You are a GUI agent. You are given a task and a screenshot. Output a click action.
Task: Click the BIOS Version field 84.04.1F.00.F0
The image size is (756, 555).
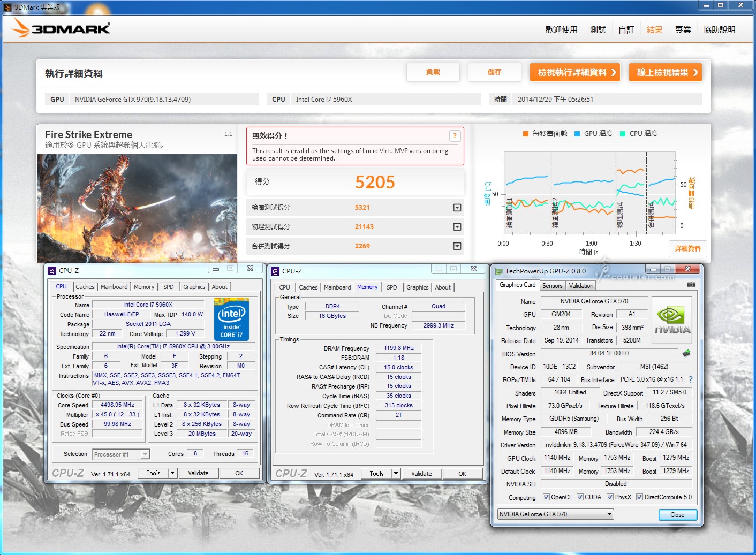[609, 353]
